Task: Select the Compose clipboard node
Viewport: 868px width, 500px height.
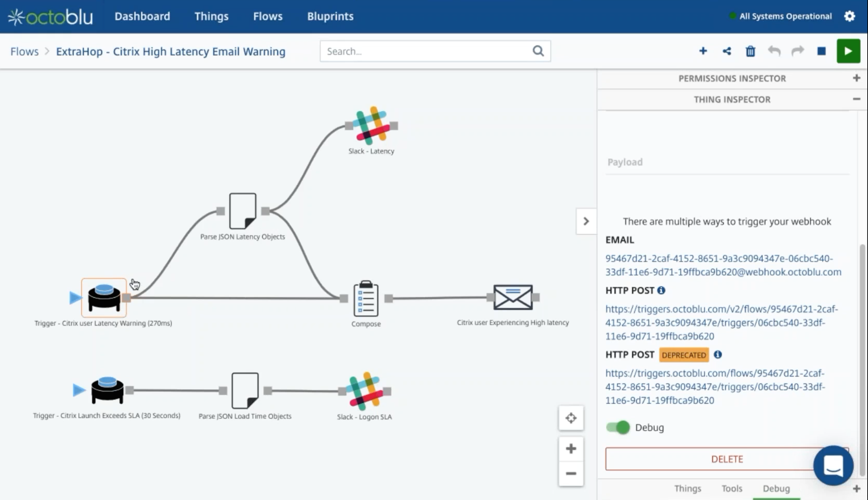Action: click(x=366, y=298)
